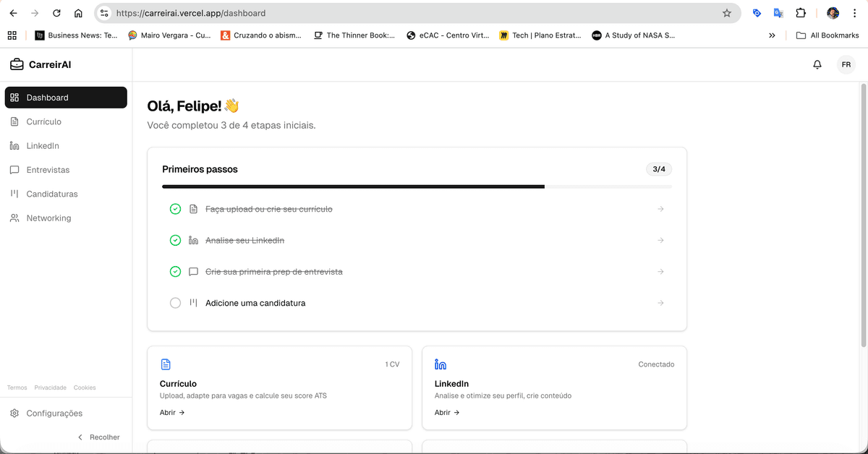
Task: Click 'Abrir' on the Currículo card
Action: click(x=171, y=412)
